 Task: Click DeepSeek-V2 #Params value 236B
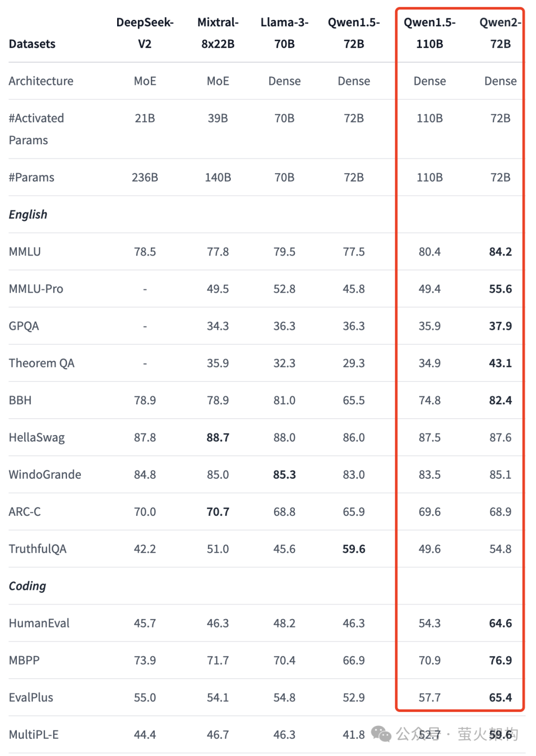click(x=145, y=178)
